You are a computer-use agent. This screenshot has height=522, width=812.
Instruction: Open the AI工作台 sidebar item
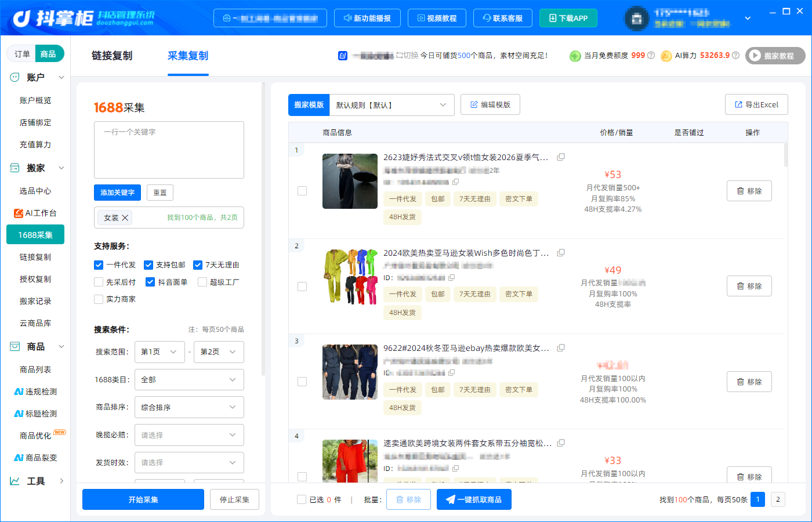tap(35, 213)
